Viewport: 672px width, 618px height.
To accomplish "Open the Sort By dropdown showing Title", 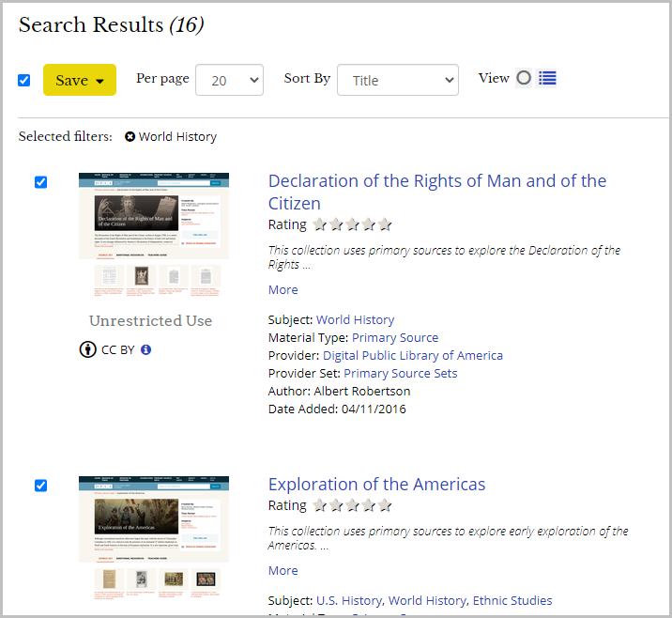I will tap(398, 80).
